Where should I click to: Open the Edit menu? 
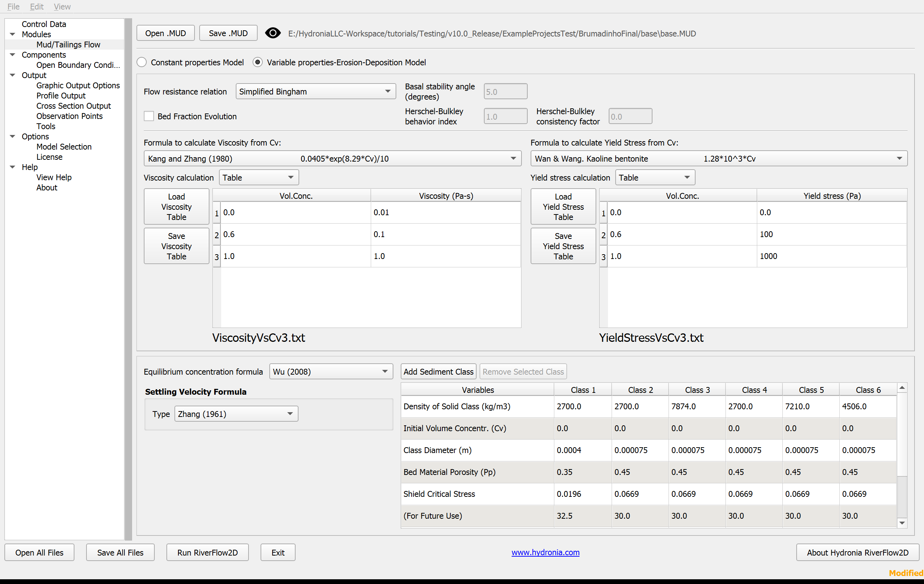(x=37, y=7)
